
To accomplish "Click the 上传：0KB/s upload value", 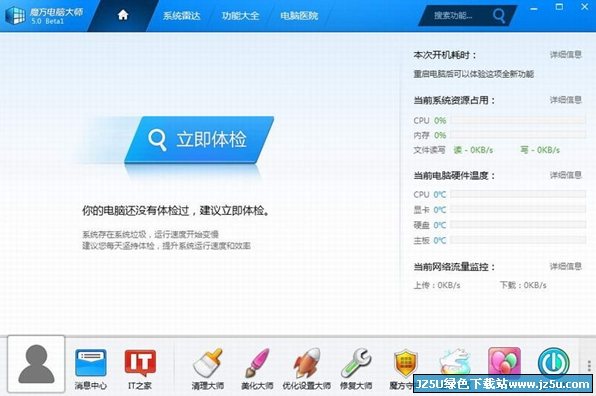I will (437, 285).
